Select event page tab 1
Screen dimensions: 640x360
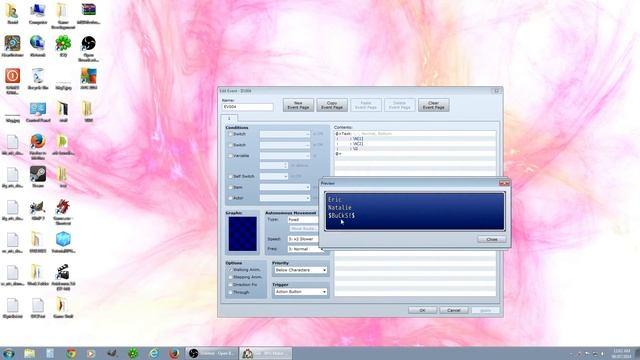pos(229,118)
